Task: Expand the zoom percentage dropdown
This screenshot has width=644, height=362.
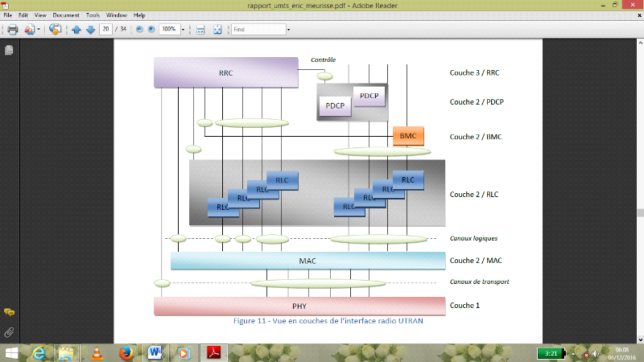Action: click(x=183, y=30)
